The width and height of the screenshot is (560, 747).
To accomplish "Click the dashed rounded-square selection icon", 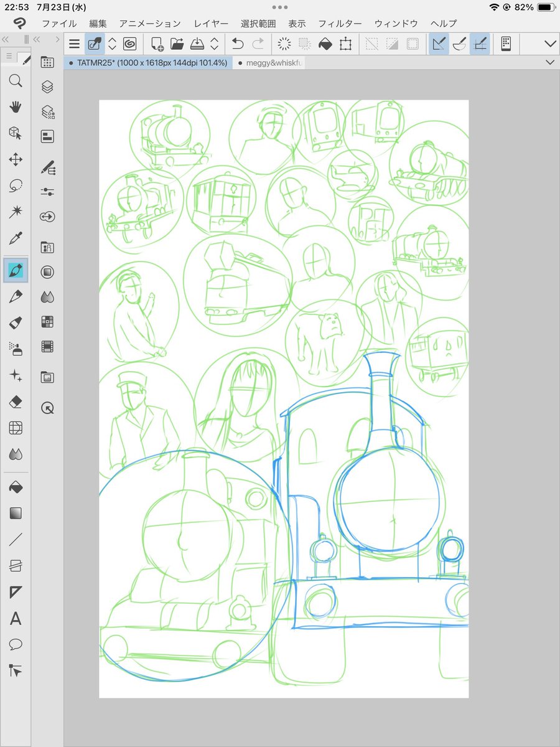I will coord(413,44).
